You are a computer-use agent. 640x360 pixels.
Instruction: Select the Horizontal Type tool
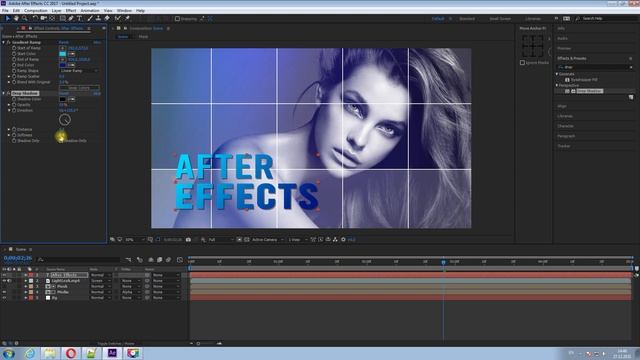(80, 18)
